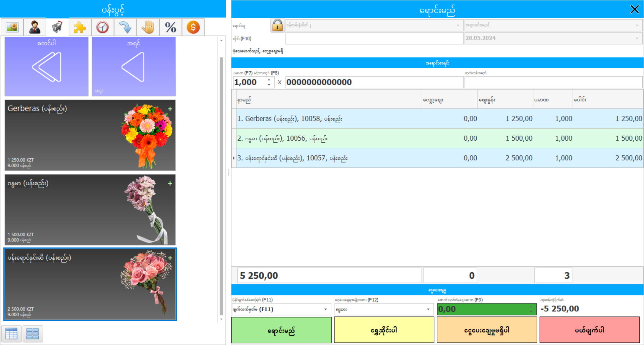Viewport: 644px width, 345px height.
Task: Click the hand stop icon
Action: [x=148, y=27]
